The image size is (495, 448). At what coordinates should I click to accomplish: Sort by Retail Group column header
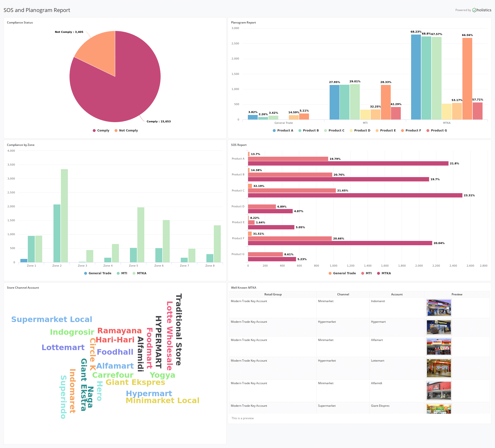click(x=273, y=294)
